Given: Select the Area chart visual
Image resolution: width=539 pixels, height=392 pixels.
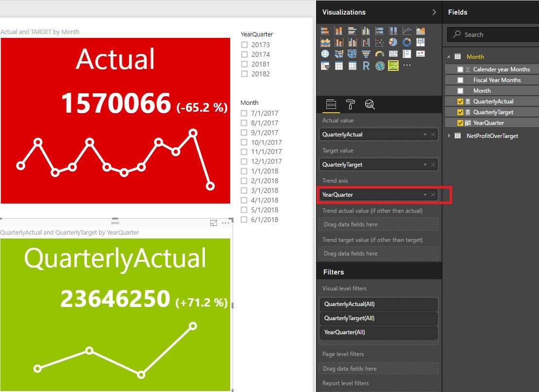Looking at the screenshot, I should pyautogui.click(x=421, y=31).
